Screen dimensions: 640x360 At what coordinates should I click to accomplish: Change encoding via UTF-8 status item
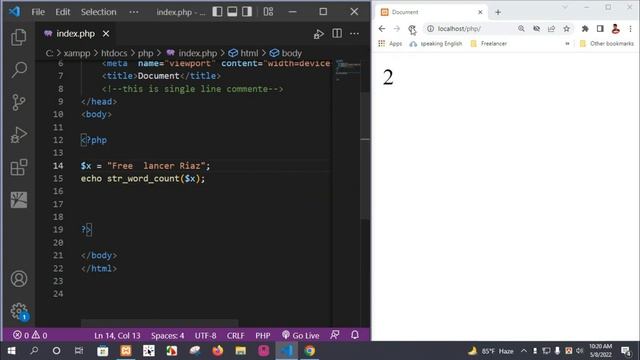pyautogui.click(x=205, y=336)
